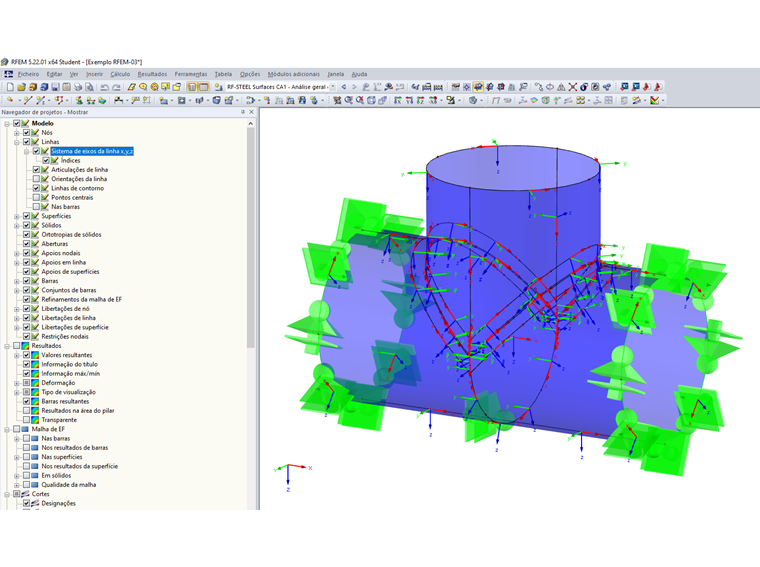This screenshot has height=567, width=760.
Task: Click the Redo arrow icon
Action: [116, 87]
